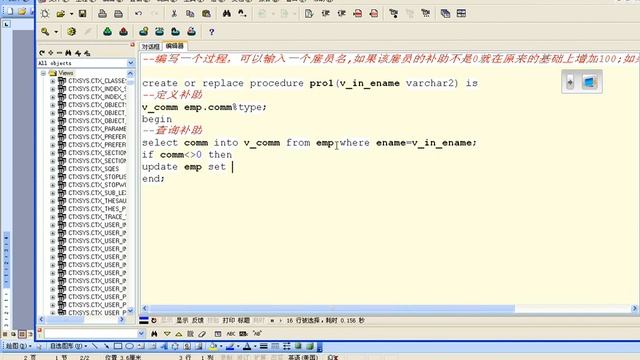The image size is (640, 360).
Task: Click the bottom search bar binoculars icon
Action: point(154,334)
